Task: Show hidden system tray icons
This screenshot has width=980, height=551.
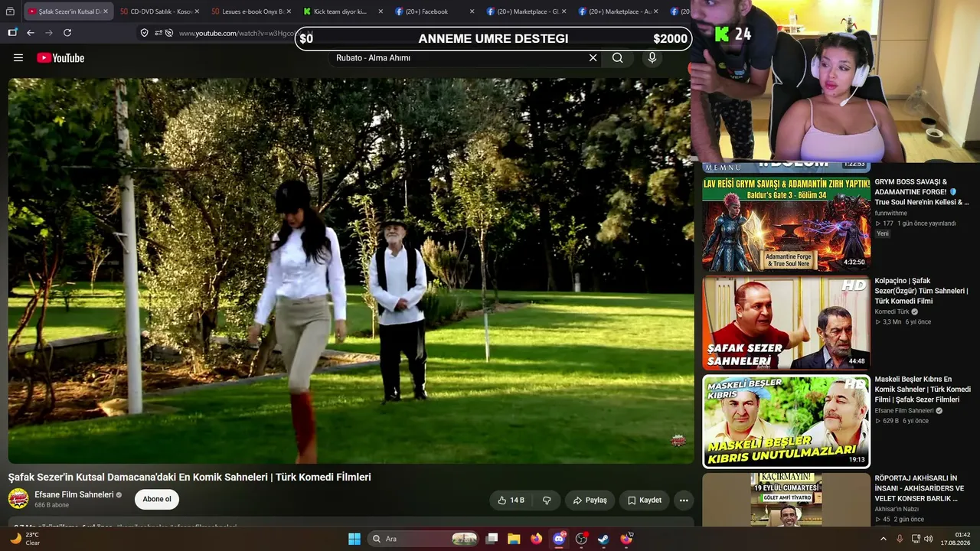Action: [x=883, y=539]
